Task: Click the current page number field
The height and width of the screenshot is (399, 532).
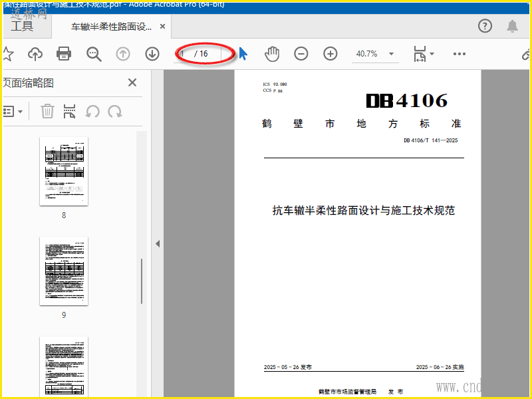Action: tap(184, 54)
